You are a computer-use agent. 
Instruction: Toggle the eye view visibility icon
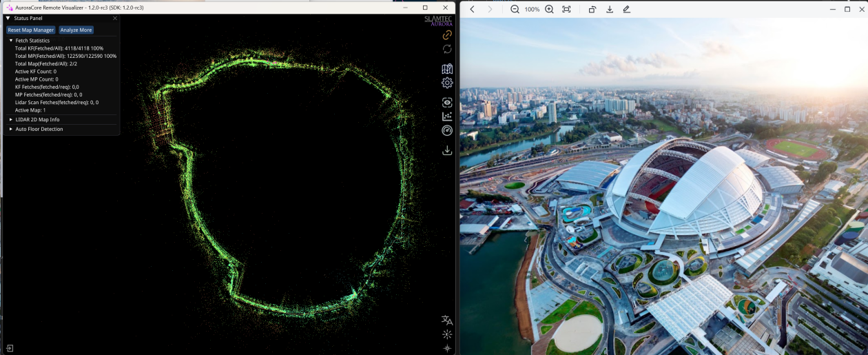[447, 102]
